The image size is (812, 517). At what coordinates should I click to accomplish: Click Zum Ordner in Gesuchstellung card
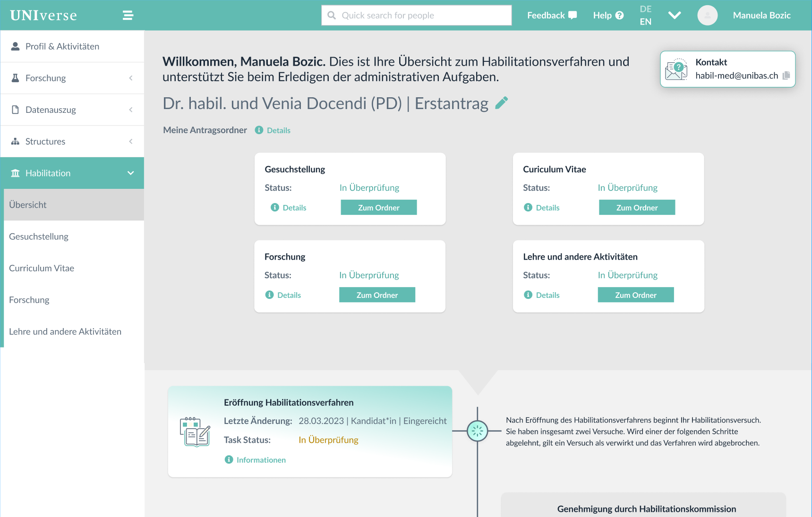(378, 208)
